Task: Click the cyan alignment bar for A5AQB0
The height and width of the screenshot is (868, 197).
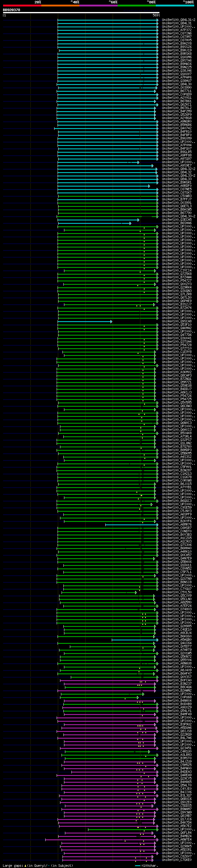Action: [135, 640]
